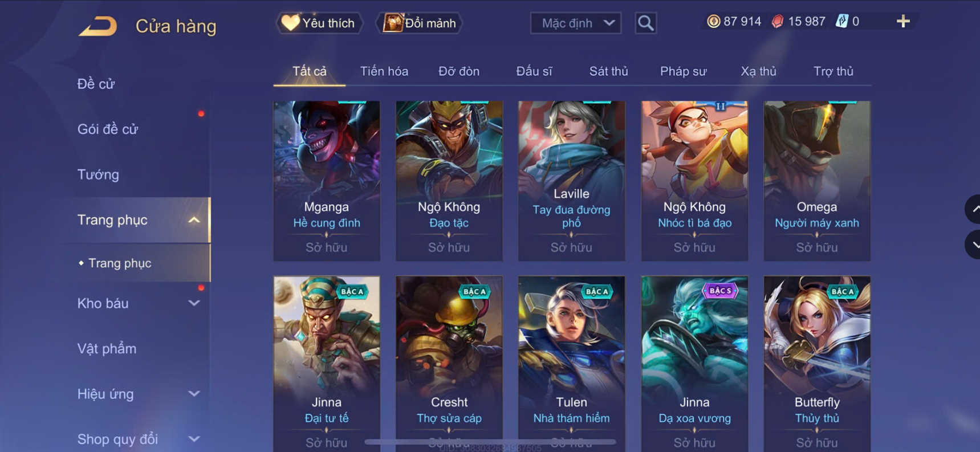Select Mganga Hề cung đình skin card
The width and height of the screenshot is (980, 452).
(x=327, y=181)
